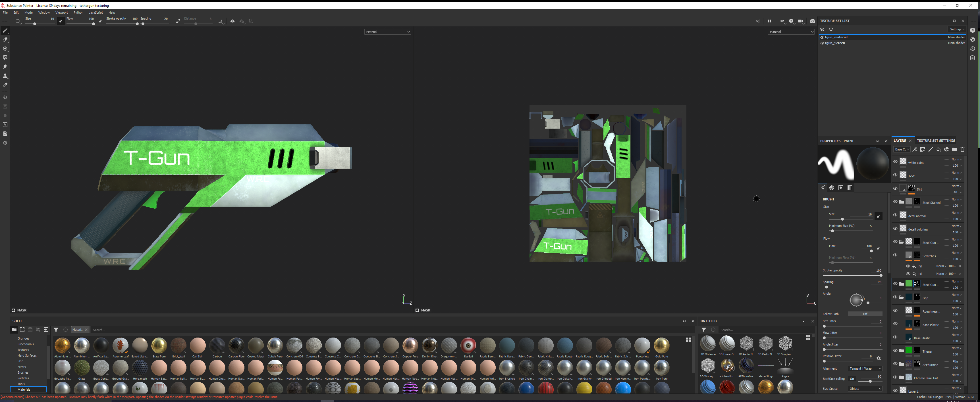Open the Alignment Tangent | Wrap dropdown
The height and width of the screenshot is (402, 980).
coord(865,368)
